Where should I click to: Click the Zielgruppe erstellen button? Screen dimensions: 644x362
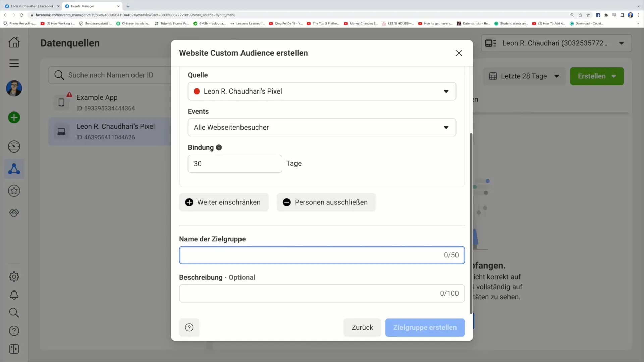coord(425,327)
